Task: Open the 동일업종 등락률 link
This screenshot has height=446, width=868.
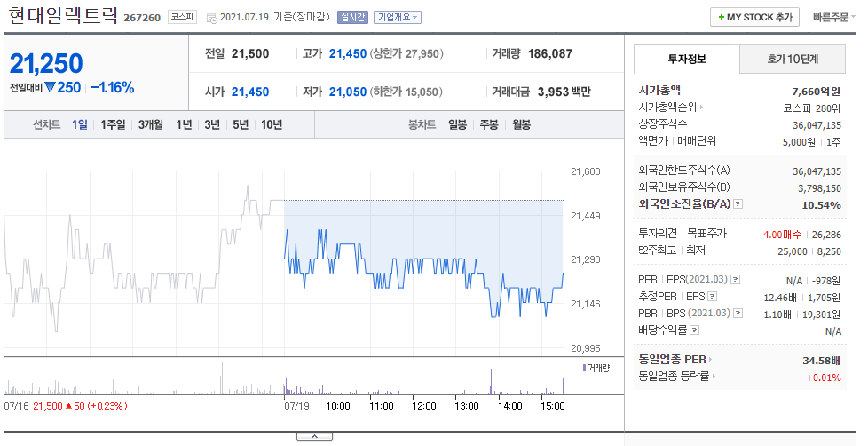Action: [677, 376]
